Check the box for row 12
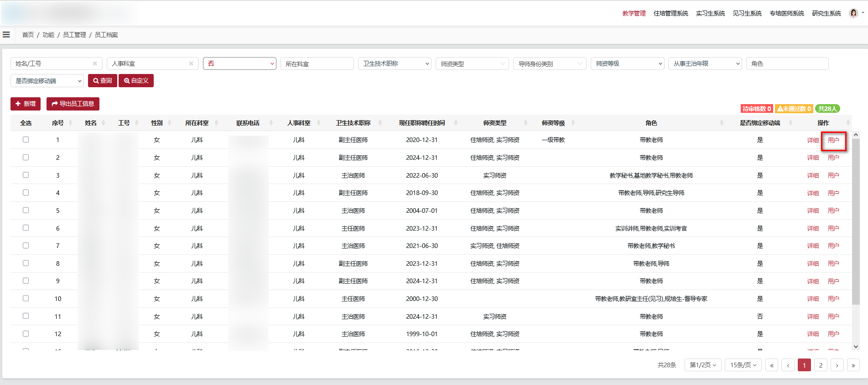Viewport: 868px width, 385px height. click(x=26, y=334)
